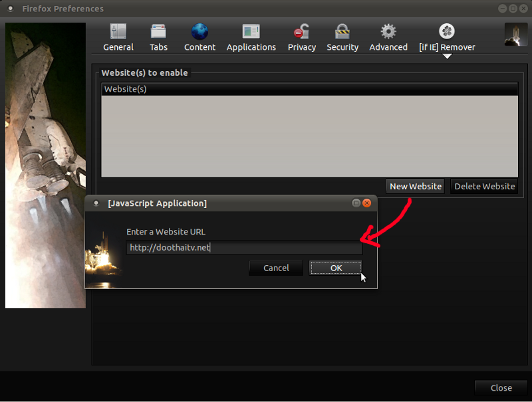Switch to the Tabs preferences panel
The image size is (532, 402).
pyautogui.click(x=158, y=37)
